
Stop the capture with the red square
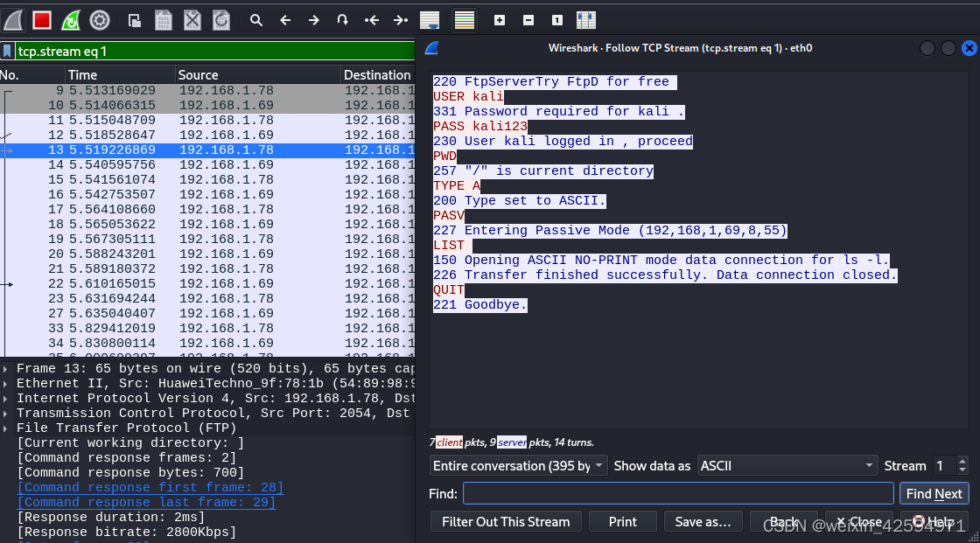tap(42, 21)
